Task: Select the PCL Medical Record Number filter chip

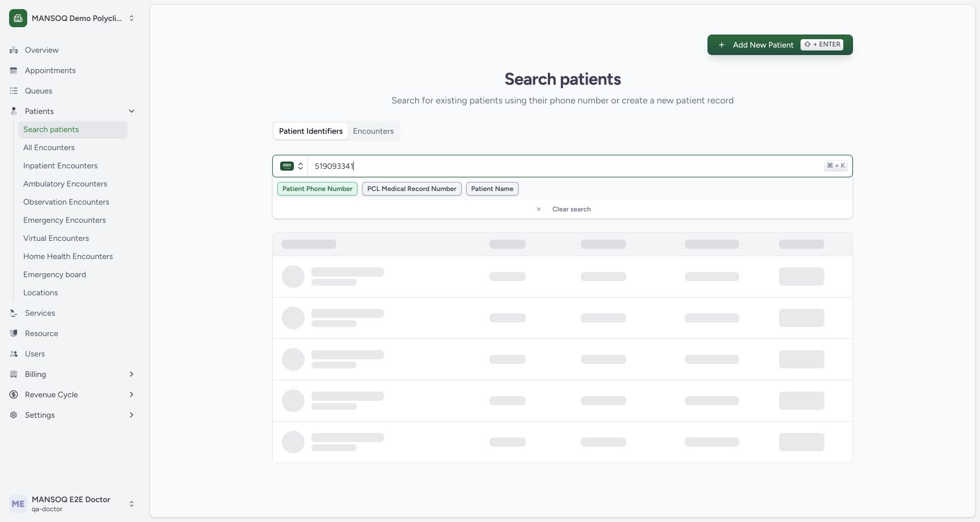Action: (412, 189)
